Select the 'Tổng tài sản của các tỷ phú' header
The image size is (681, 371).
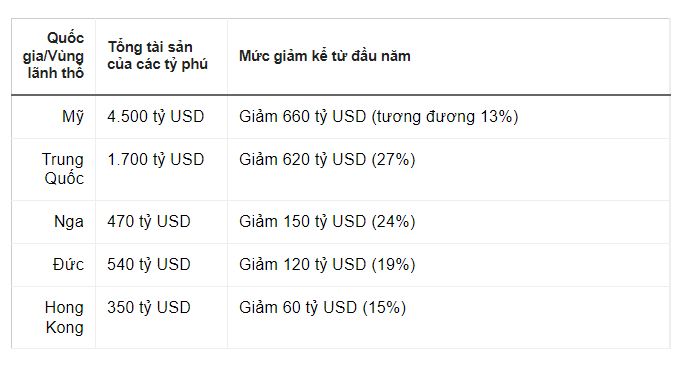coord(161,55)
